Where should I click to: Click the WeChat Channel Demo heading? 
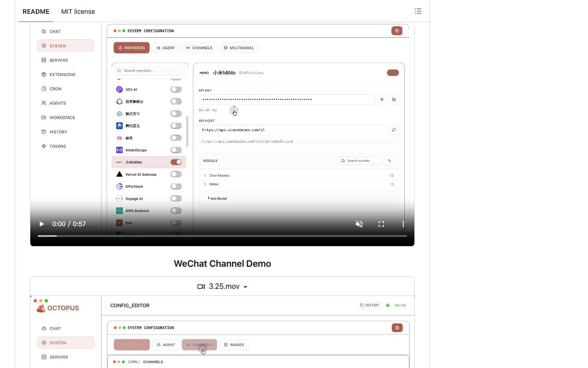click(222, 264)
